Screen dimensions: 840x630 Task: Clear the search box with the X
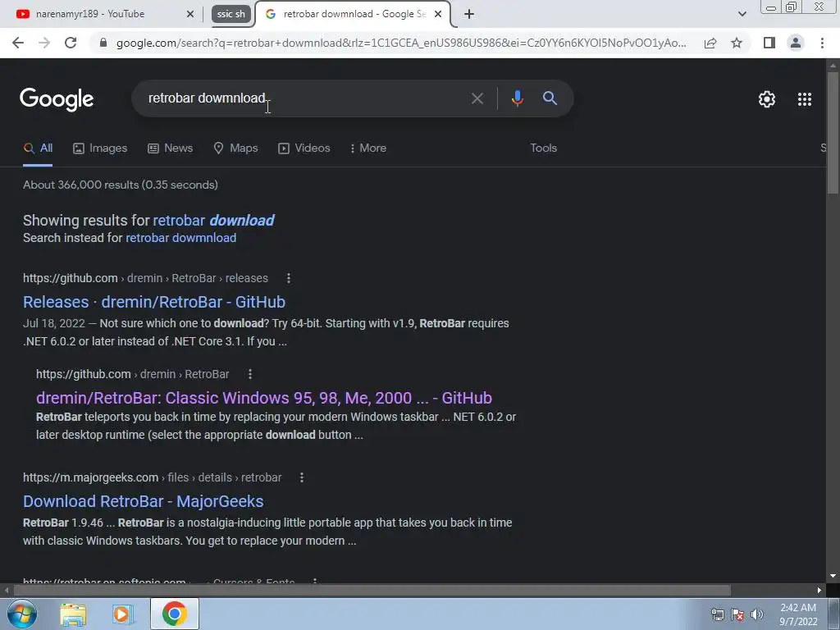477,98
